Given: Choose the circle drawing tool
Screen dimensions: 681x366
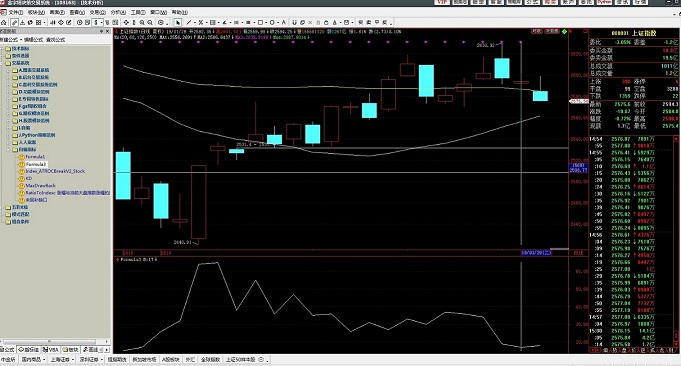Looking at the screenshot, I should tap(272, 22).
